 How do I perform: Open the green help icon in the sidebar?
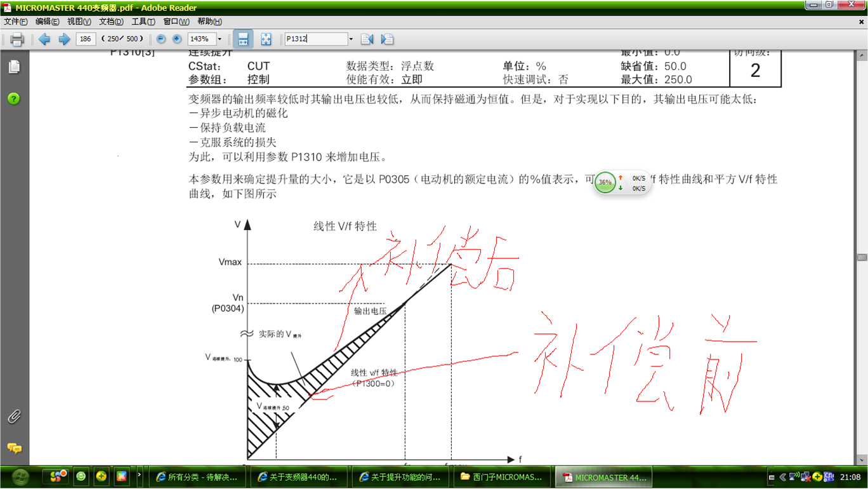pos(14,98)
